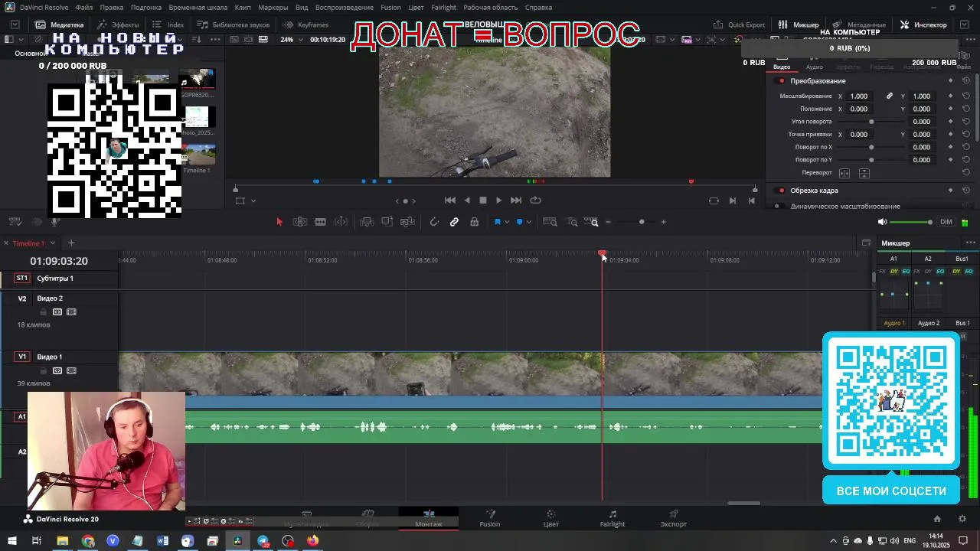
Task: Open the marker color dropdown arrow
Action: 529,223
